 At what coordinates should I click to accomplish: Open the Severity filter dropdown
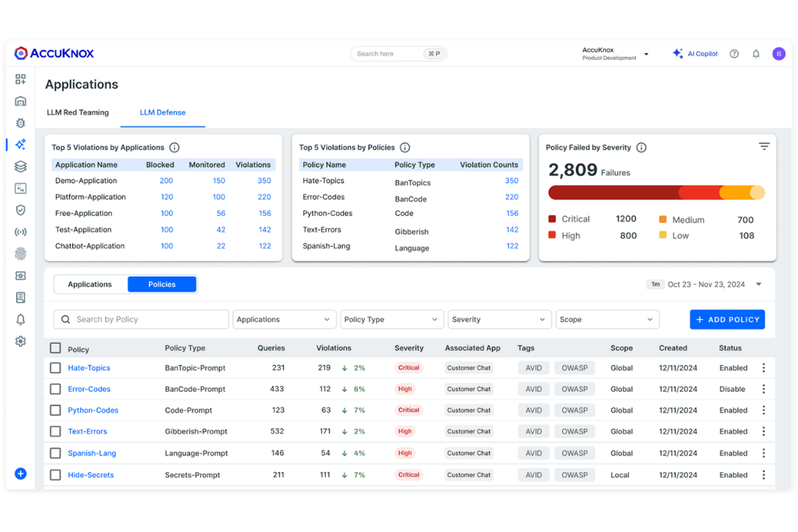pyautogui.click(x=499, y=319)
